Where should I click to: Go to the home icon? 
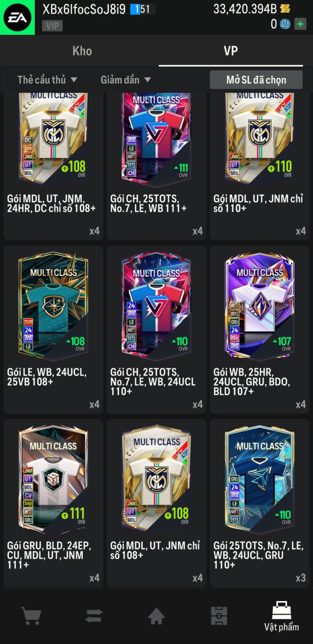pos(156,616)
